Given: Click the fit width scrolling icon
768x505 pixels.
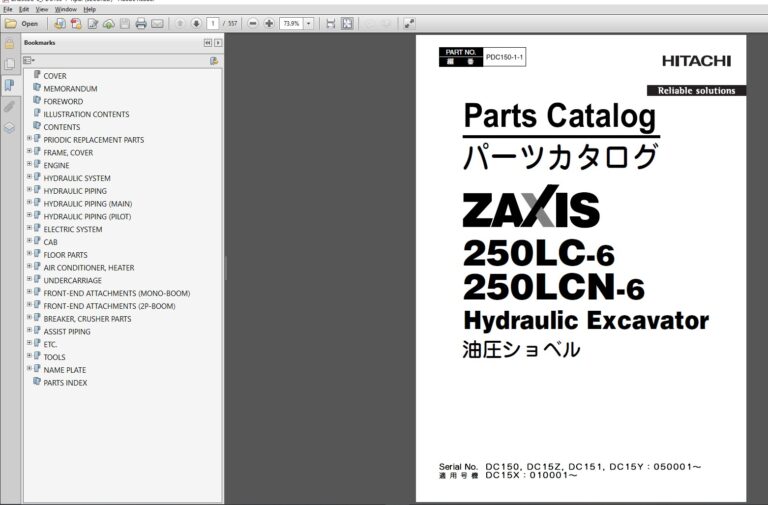Looking at the screenshot, I should (331, 23).
